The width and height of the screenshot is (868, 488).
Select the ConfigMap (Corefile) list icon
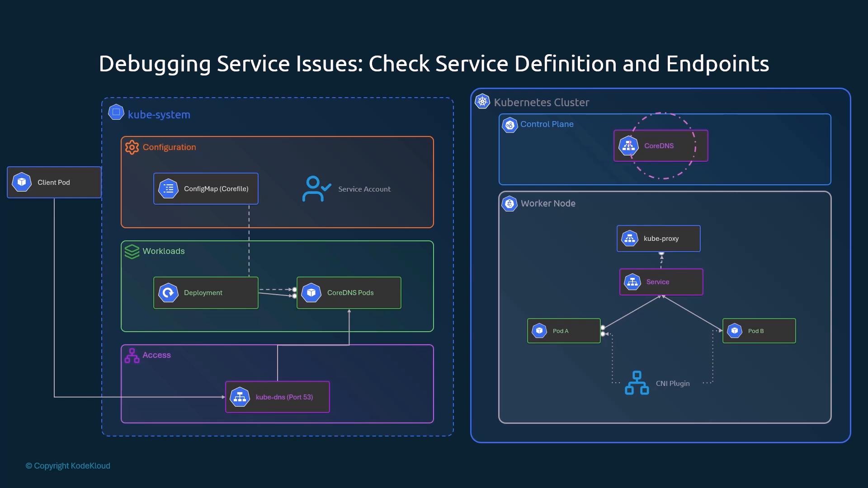168,188
